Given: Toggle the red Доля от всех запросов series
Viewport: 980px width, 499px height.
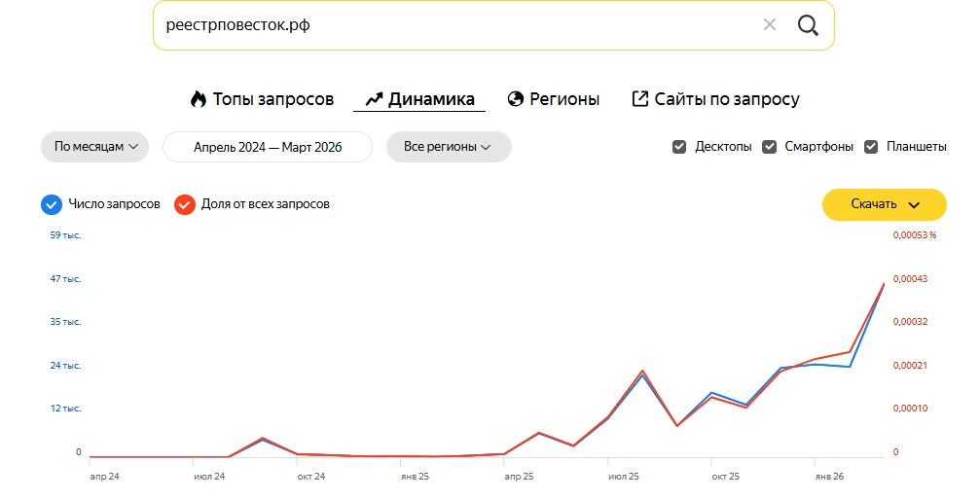Looking at the screenshot, I should 184,204.
